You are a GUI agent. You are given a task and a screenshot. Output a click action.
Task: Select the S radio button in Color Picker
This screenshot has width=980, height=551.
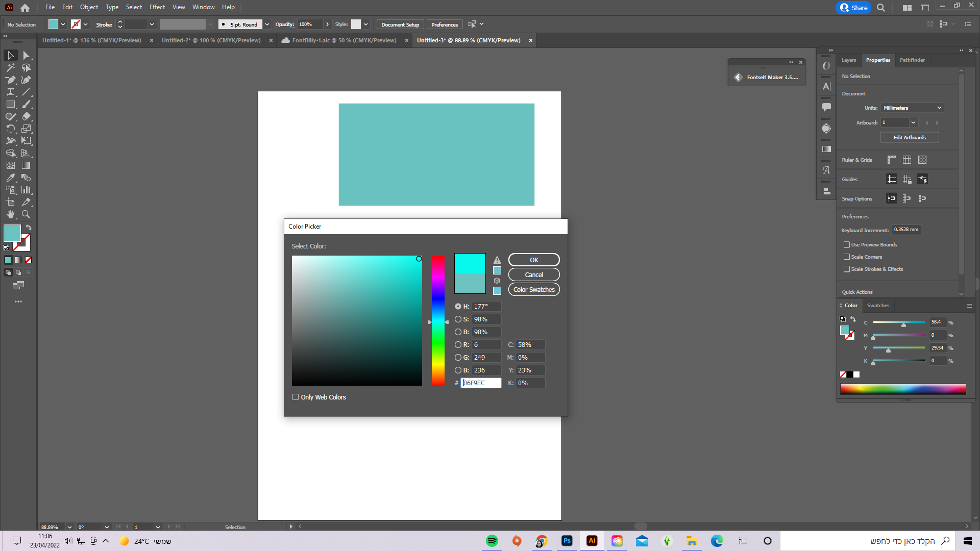click(x=458, y=319)
